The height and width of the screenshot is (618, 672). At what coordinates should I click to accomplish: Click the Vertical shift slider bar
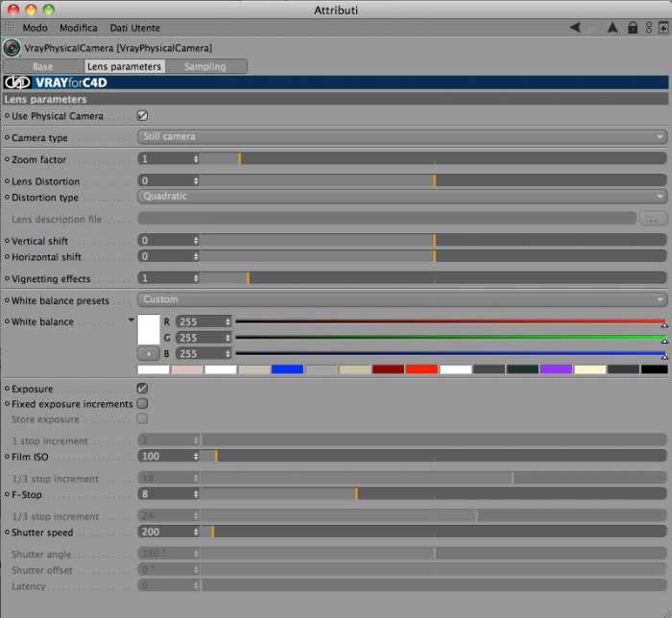433,240
